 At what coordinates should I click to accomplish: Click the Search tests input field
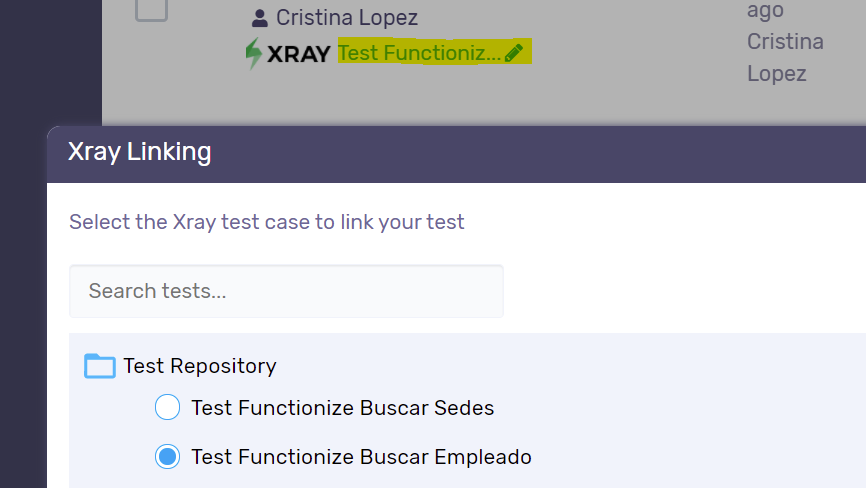click(x=286, y=291)
